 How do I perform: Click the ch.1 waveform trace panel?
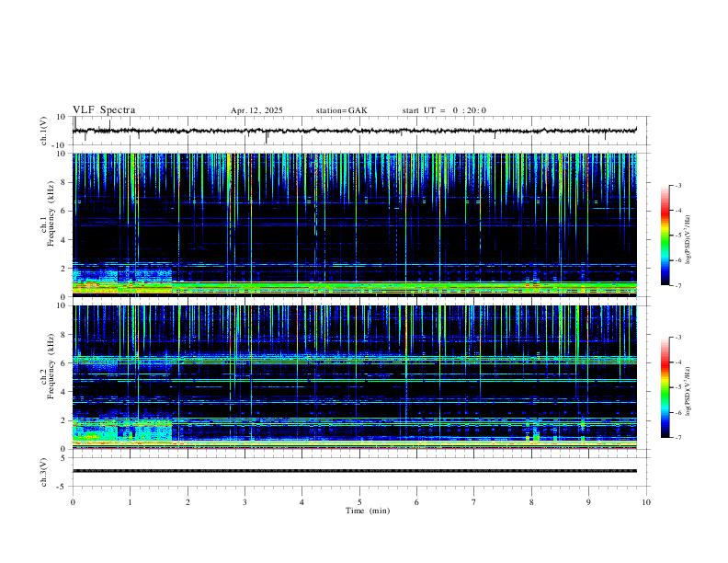point(359,131)
